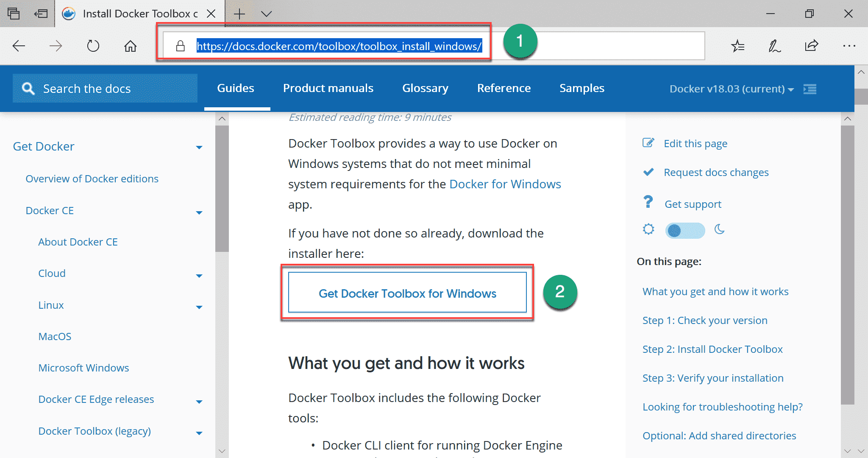Open Edit this page link
The width and height of the screenshot is (868, 458).
click(695, 143)
